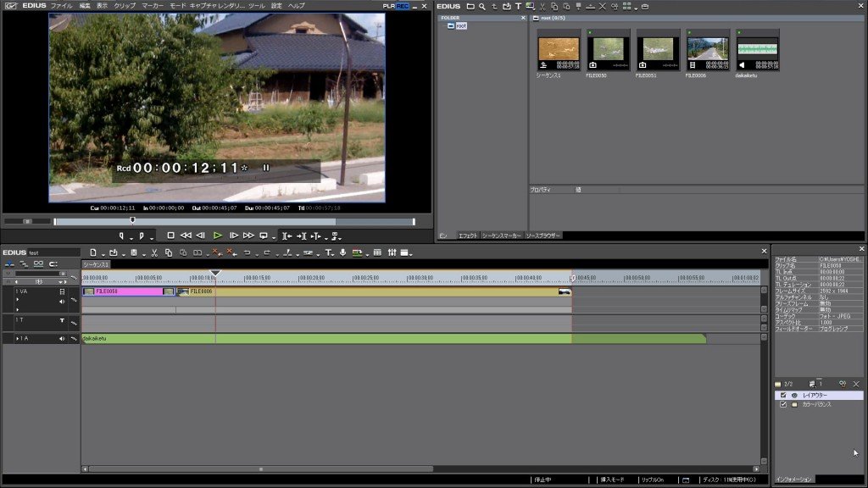Click the delete X icon in bin toolbar
This screenshot has width=868, height=488.
603,7
